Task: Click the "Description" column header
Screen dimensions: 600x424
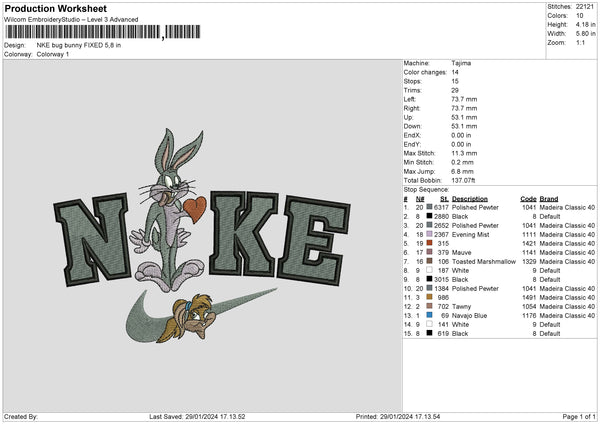Action: click(470, 199)
